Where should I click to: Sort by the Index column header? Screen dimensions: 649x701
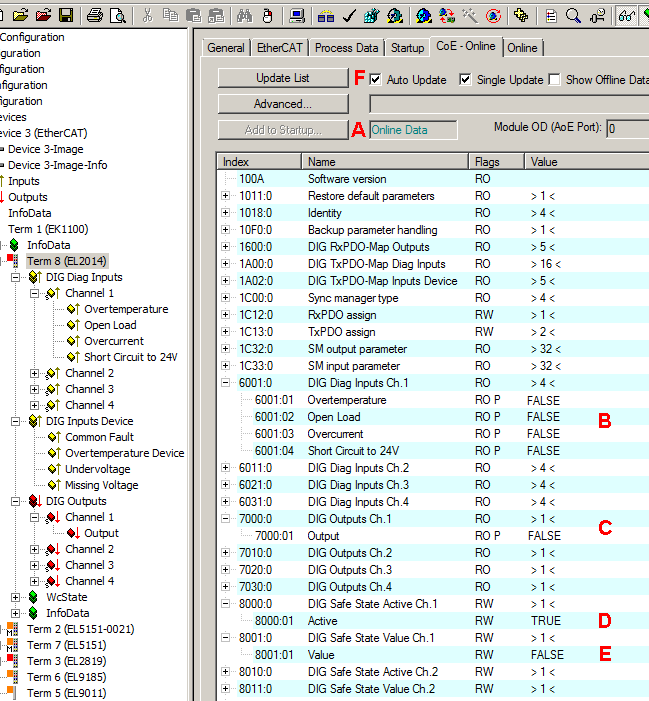click(259, 162)
